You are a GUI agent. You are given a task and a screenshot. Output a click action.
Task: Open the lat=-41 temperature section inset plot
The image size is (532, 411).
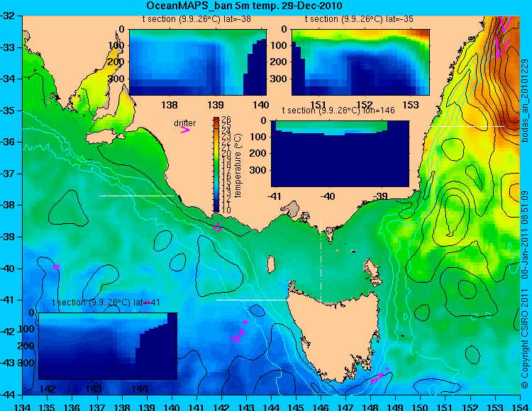click(108, 346)
